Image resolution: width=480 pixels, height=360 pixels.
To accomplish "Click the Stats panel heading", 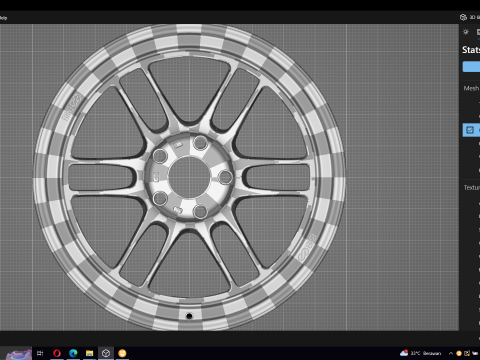I will (471, 50).
